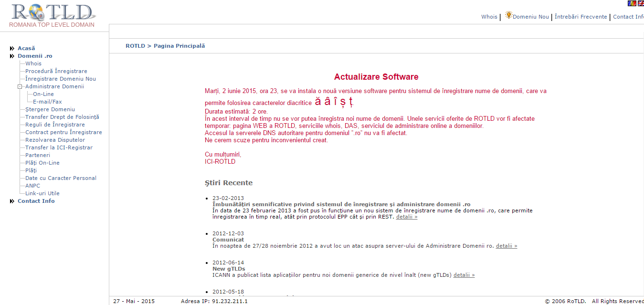Select E-mail/Fax under Administrare Domenii

[47, 102]
